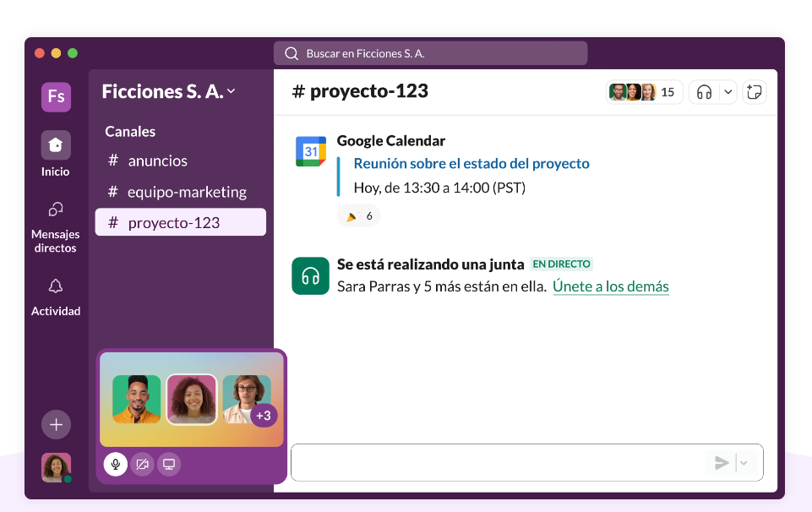Click the Google Calendar app icon

pyautogui.click(x=311, y=151)
